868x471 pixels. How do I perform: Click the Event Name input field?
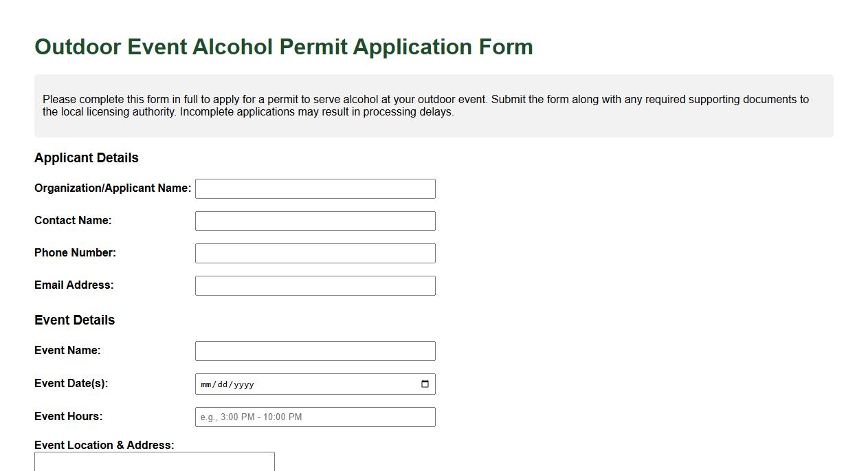[x=315, y=351]
